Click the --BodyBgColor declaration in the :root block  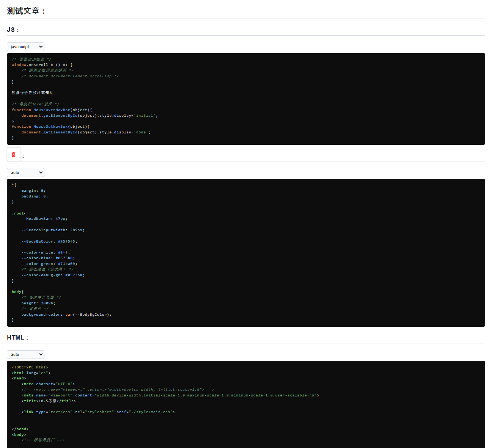click(x=49, y=241)
